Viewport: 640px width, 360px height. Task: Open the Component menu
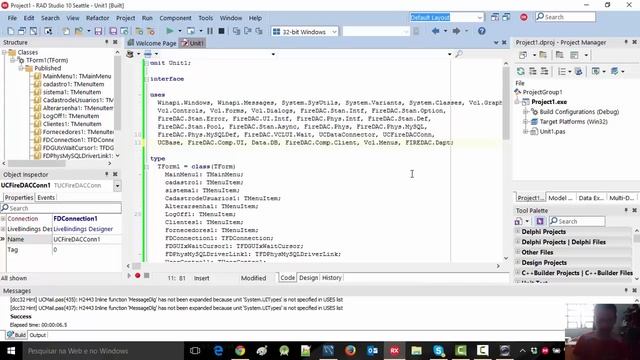[175, 18]
